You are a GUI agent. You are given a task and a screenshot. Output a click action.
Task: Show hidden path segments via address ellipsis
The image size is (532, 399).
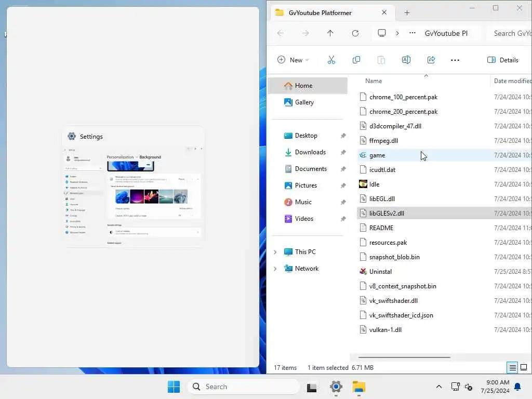(412, 33)
